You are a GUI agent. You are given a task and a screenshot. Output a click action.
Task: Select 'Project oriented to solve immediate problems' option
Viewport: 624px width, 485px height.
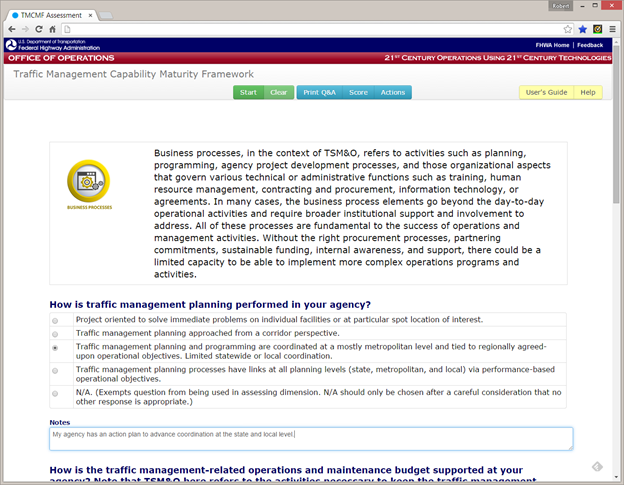[55, 320]
